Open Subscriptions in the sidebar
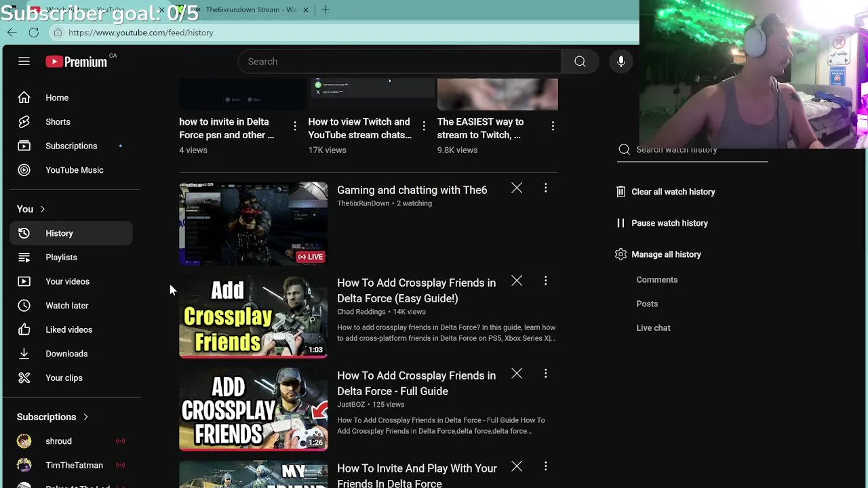This screenshot has height=488, width=868. (71, 146)
